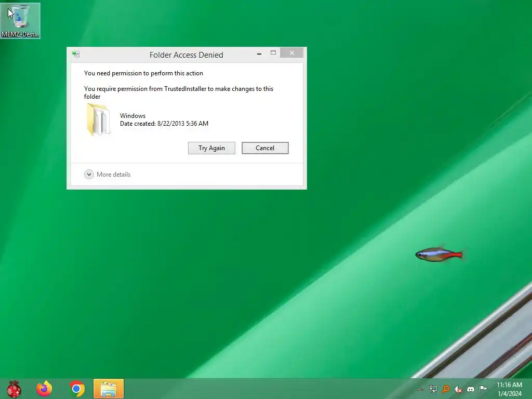Expand More details in the dialog

point(107,175)
